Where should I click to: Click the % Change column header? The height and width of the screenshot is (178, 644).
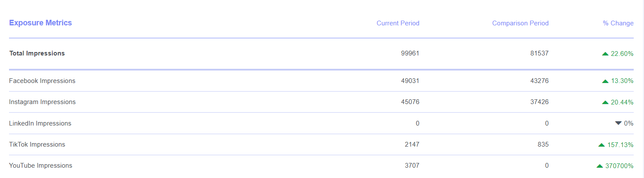pyautogui.click(x=618, y=23)
